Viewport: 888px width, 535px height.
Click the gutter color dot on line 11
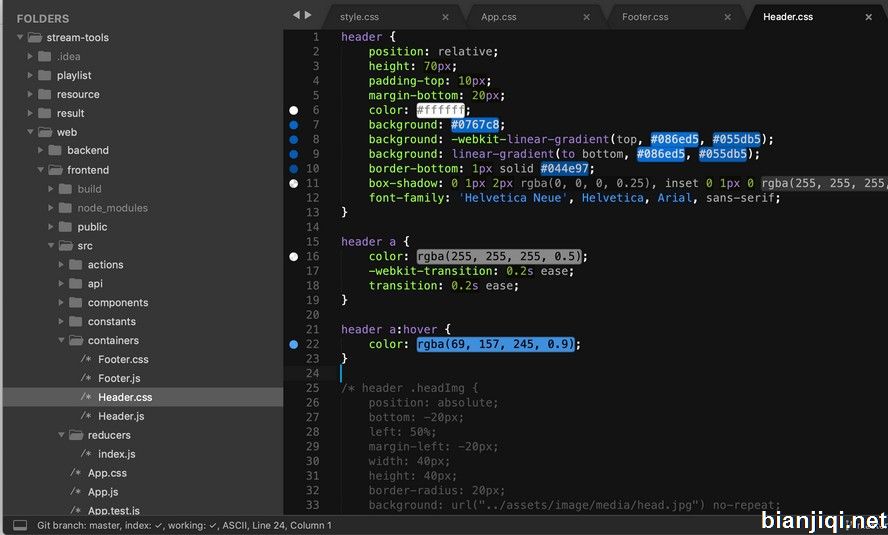click(293, 183)
